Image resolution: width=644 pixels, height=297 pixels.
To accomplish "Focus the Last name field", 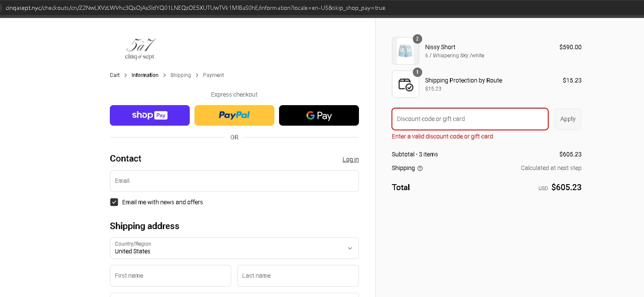I will click(298, 276).
